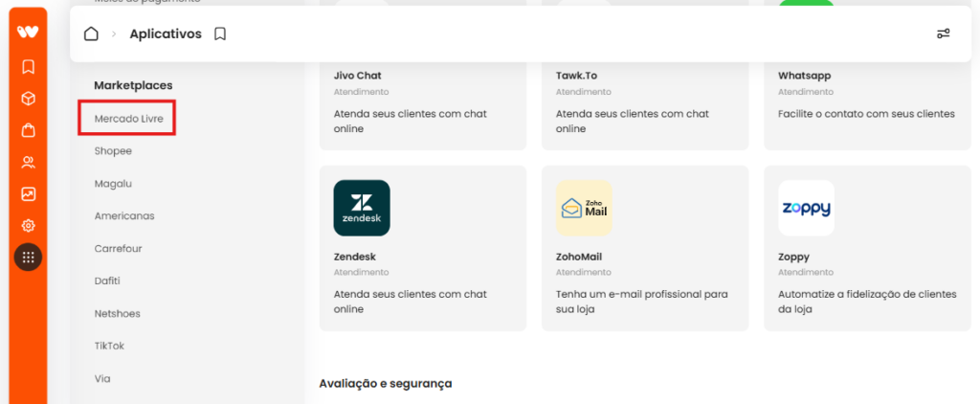Open analytics chart icon in sidebar
The width and height of the screenshot is (980, 404).
(28, 194)
